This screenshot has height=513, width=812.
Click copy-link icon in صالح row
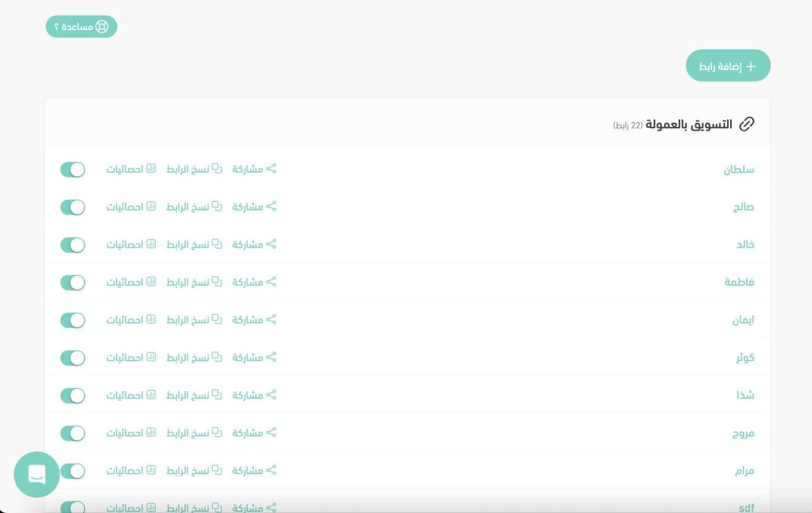(x=217, y=206)
